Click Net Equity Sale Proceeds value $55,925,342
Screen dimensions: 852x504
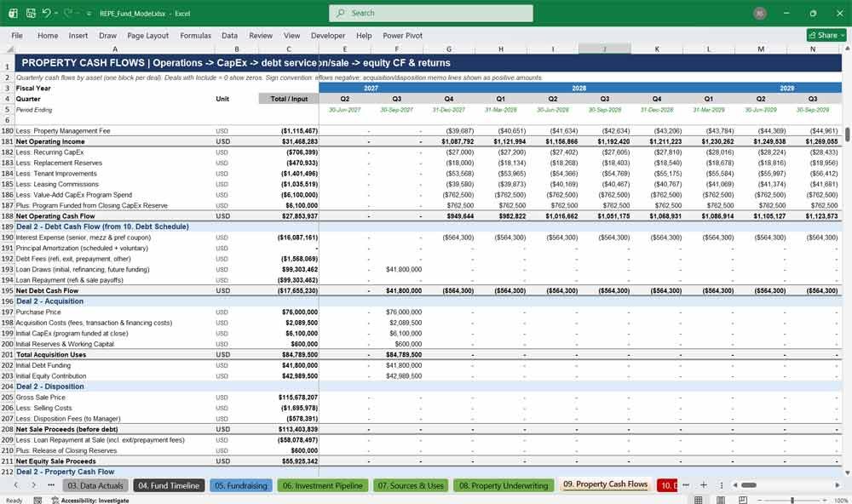tap(300, 461)
